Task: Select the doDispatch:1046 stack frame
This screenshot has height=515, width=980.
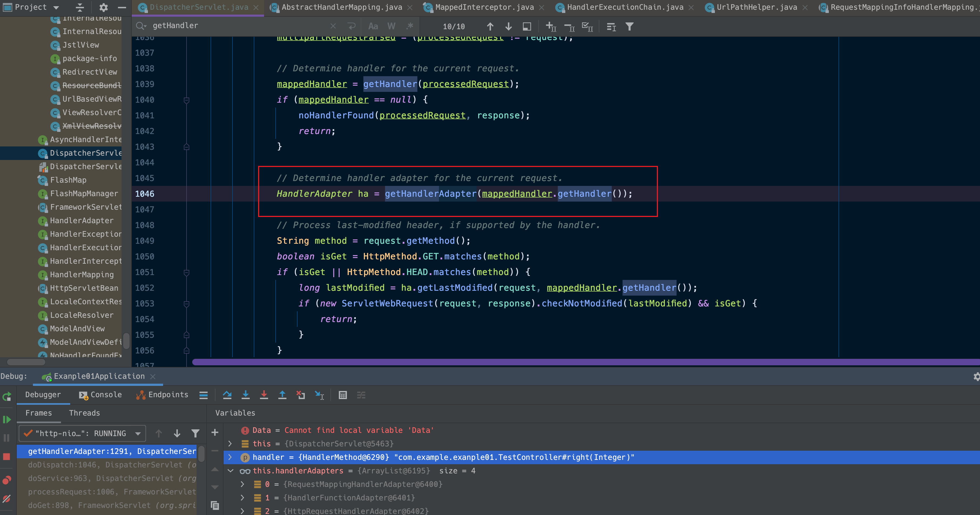Action: (110, 465)
